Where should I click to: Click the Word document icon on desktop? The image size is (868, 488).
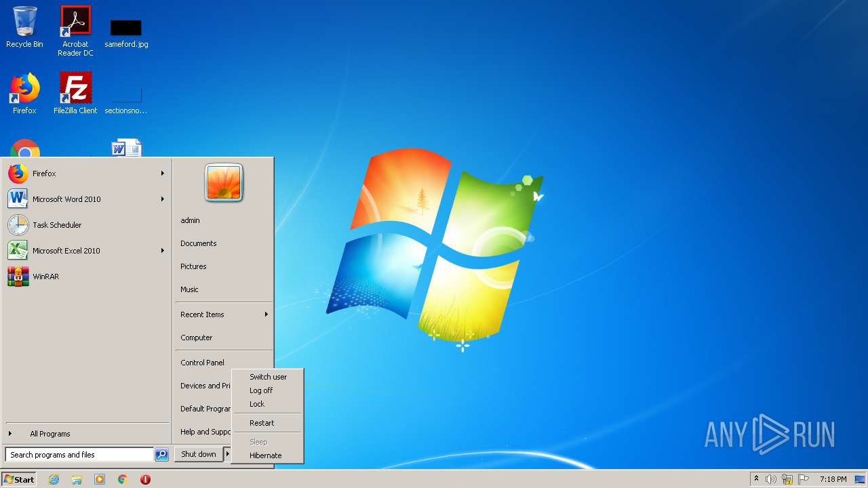127,148
